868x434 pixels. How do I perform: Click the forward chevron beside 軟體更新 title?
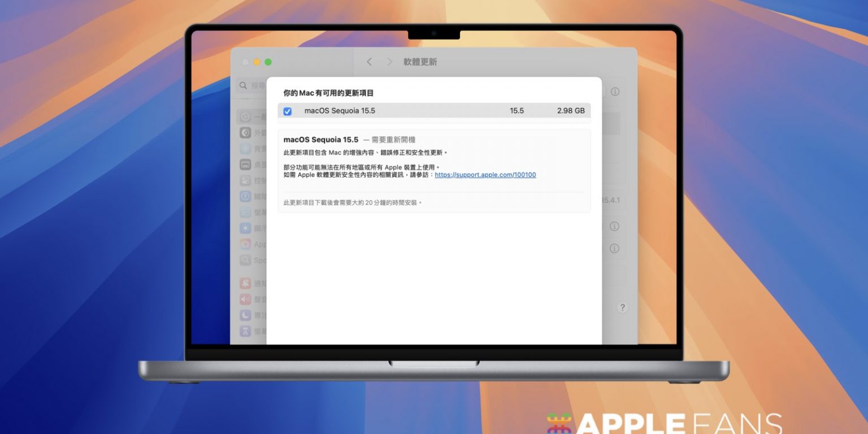(x=389, y=62)
